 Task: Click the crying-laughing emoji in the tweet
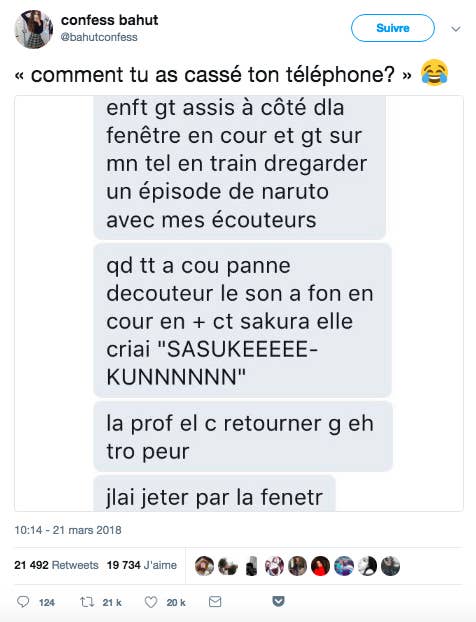coord(434,73)
